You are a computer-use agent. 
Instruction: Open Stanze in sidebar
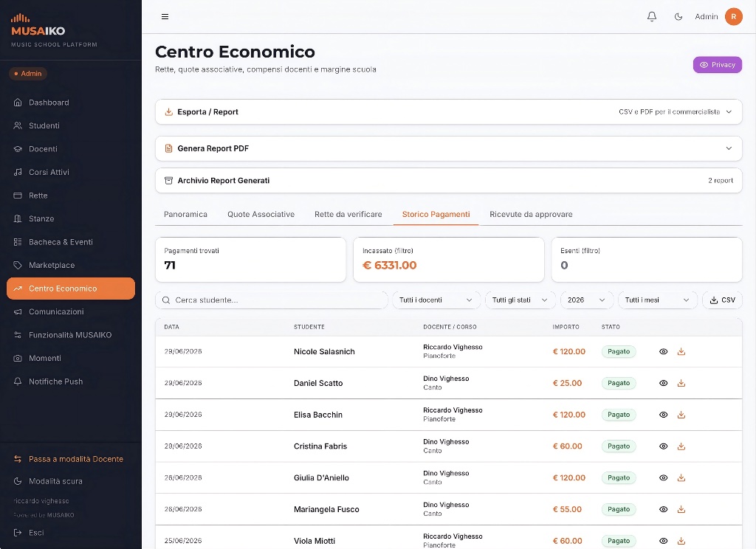click(x=71, y=218)
